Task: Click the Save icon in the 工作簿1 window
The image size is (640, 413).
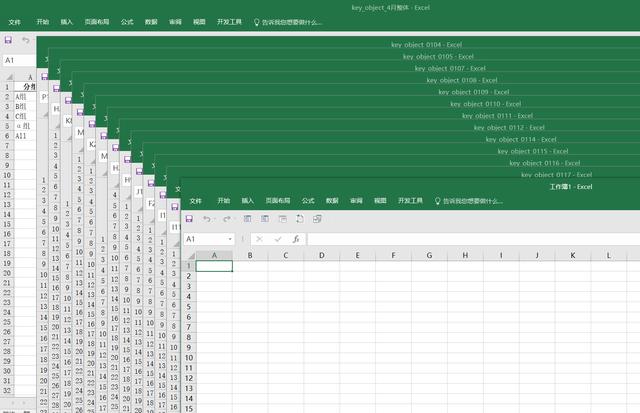Action: (x=188, y=218)
